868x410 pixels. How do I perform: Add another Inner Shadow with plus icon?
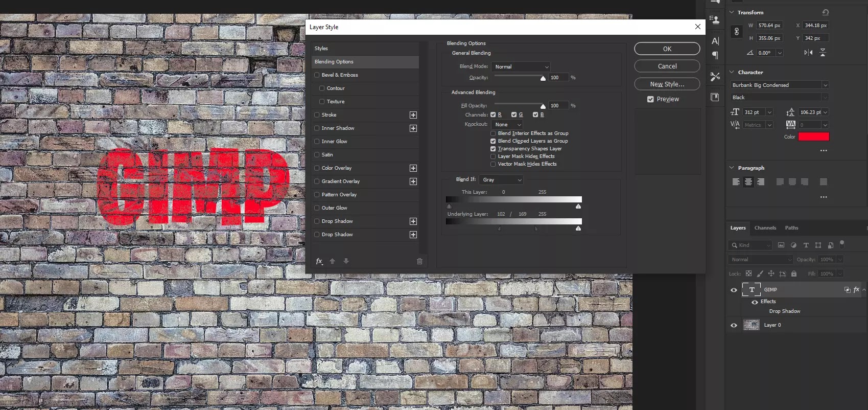[x=413, y=128]
